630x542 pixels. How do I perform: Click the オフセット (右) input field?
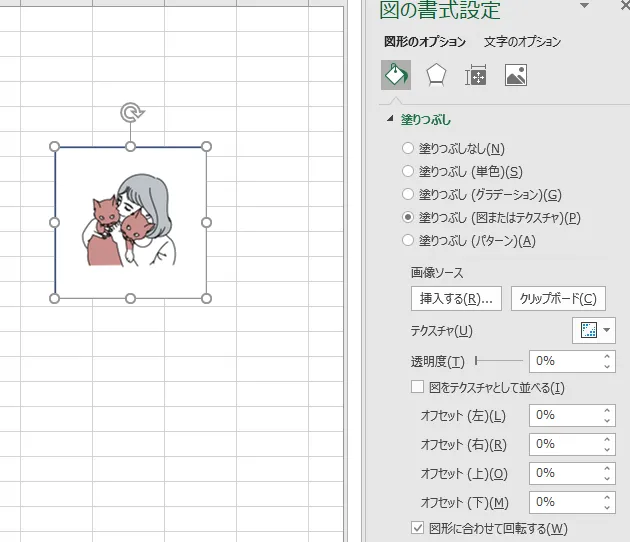[565, 444]
